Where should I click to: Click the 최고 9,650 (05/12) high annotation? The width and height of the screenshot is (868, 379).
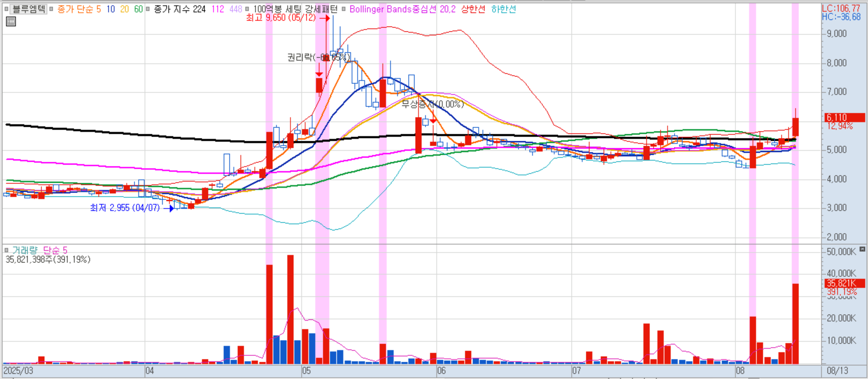pos(281,18)
